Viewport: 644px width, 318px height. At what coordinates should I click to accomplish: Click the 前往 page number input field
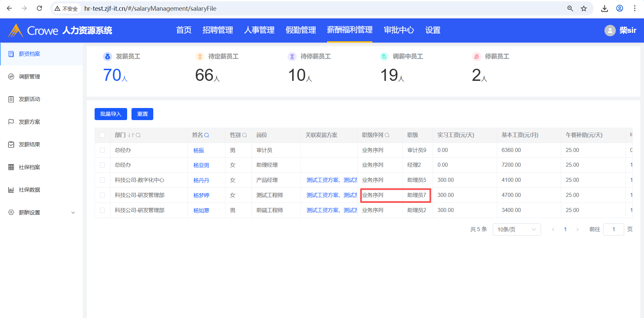(x=613, y=229)
